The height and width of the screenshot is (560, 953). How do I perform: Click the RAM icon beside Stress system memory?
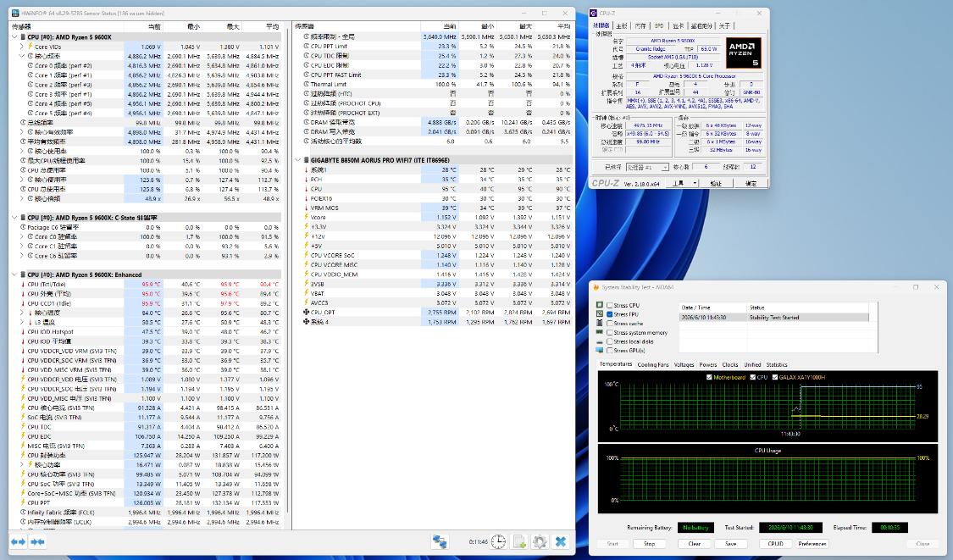[600, 333]
